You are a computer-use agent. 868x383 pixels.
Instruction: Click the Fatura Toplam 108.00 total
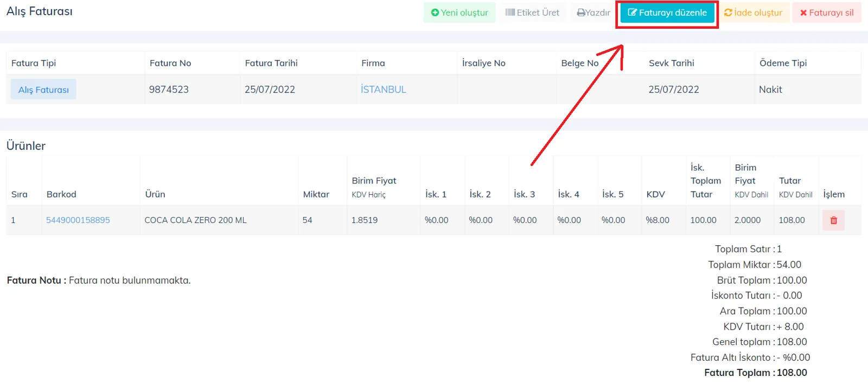[x=756, y=373]
